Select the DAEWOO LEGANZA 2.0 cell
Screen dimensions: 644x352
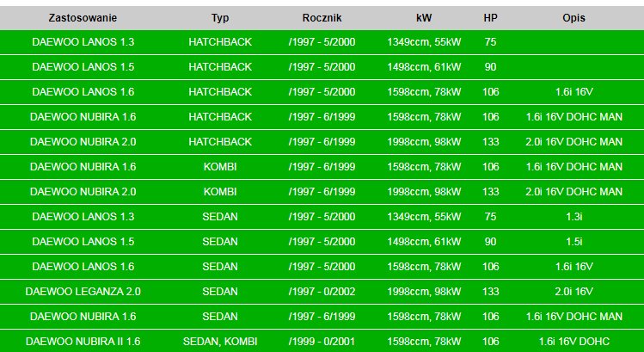tap(83, 292)
